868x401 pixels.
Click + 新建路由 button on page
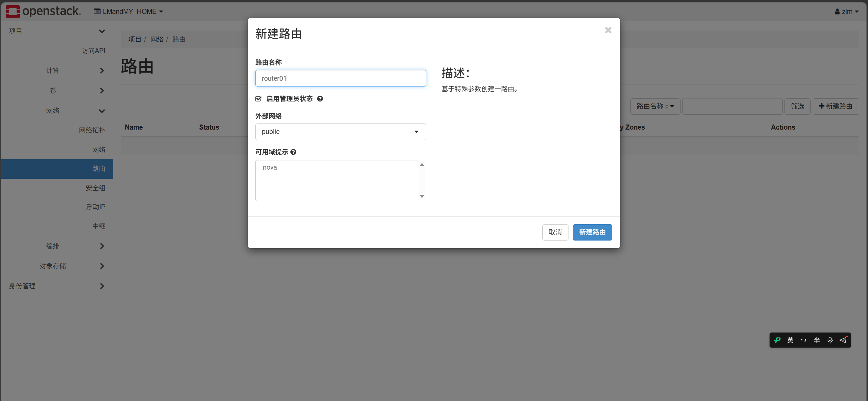coord(835,107)
